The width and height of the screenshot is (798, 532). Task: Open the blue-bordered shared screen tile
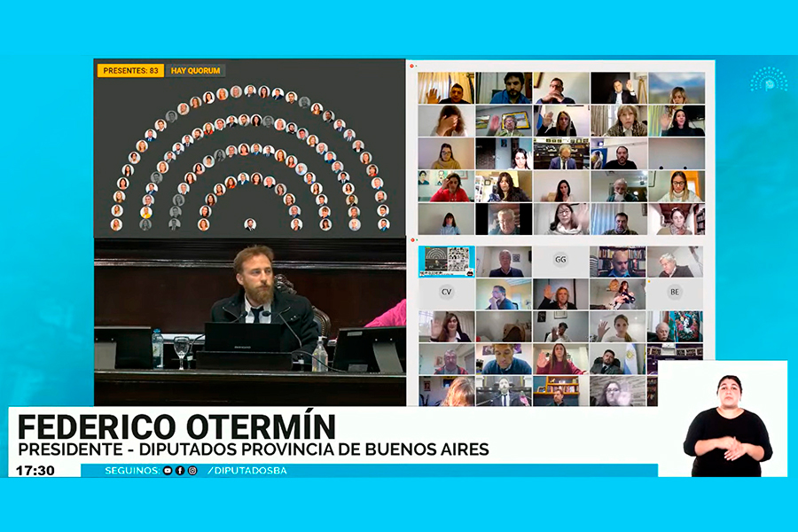[x=447, y=262]
